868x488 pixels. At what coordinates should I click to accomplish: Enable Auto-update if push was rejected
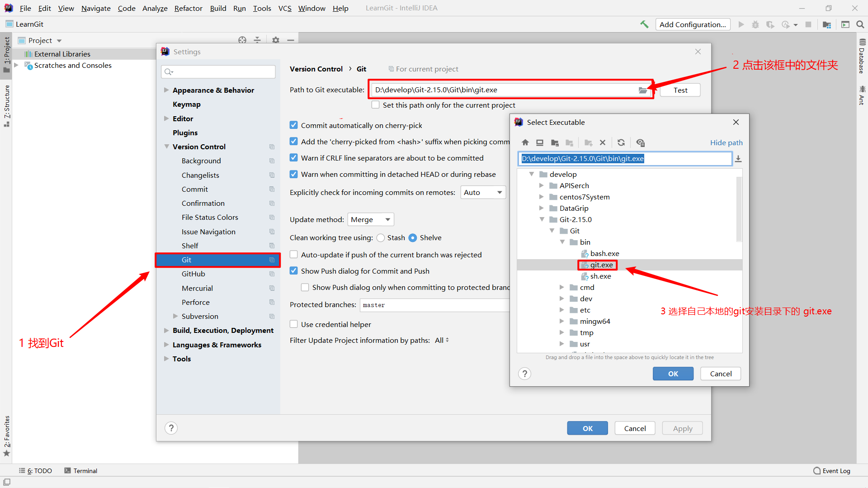294,255
